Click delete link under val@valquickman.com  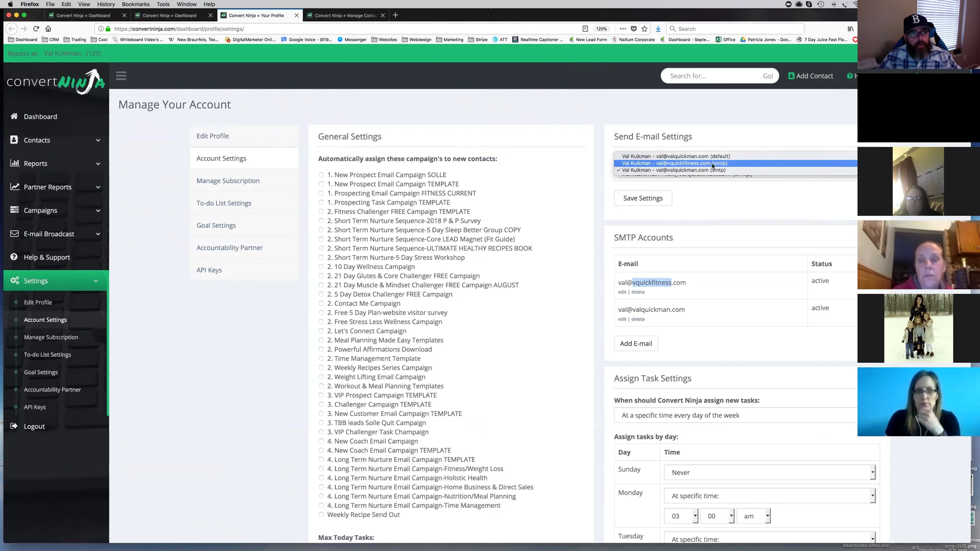[638, 319]
